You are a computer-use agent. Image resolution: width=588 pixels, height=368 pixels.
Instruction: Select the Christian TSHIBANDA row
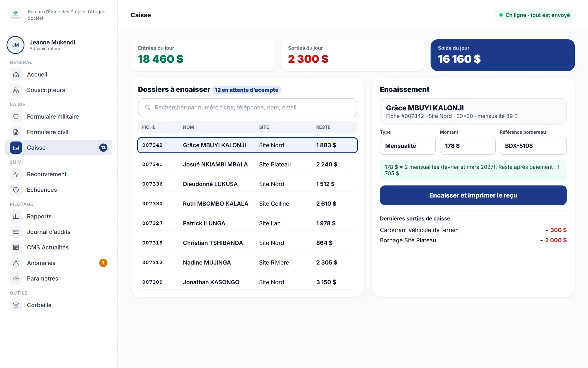[x=247, y=243]
